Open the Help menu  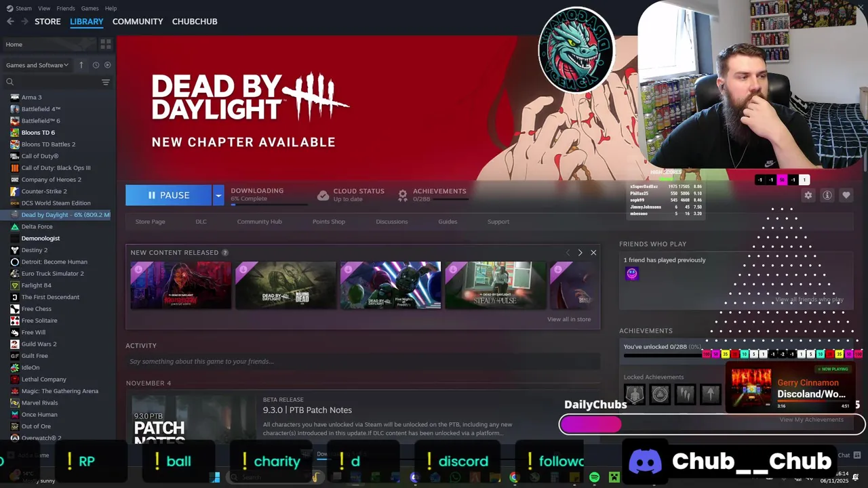point(111,8)
